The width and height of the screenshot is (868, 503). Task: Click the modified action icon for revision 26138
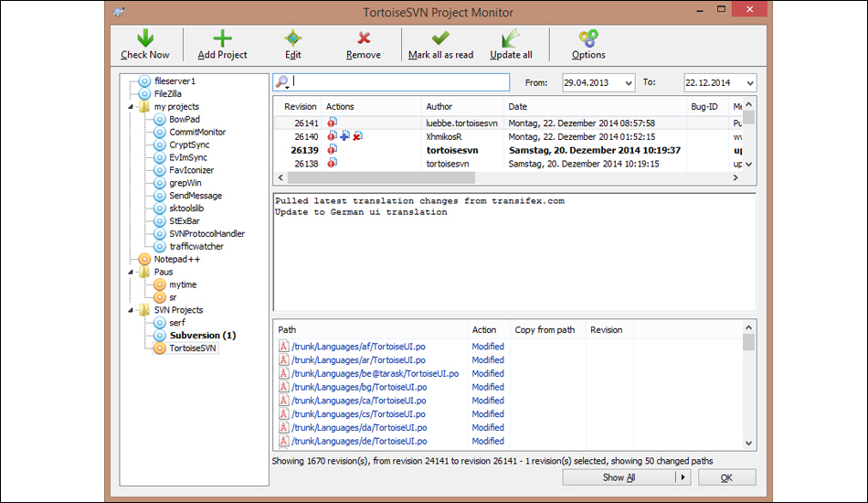[333, 164]
